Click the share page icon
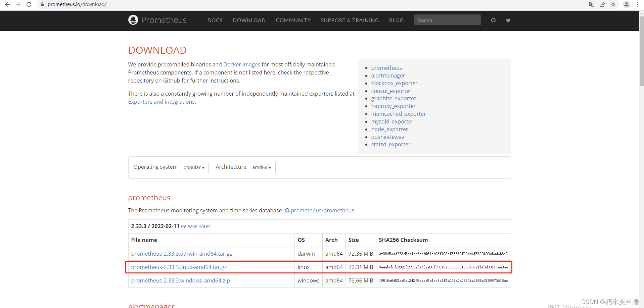 (x=602, y=4)
